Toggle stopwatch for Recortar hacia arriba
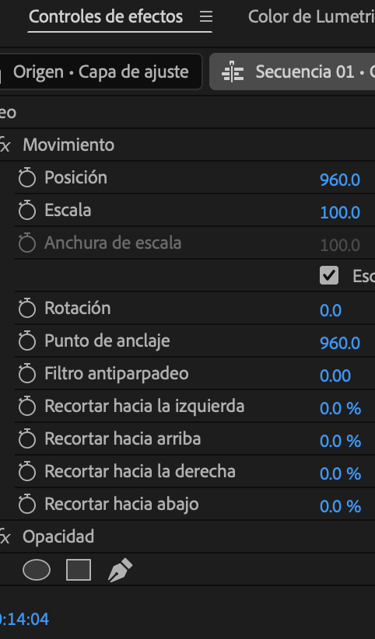375x639 pixels. click(x=27, y=438)
